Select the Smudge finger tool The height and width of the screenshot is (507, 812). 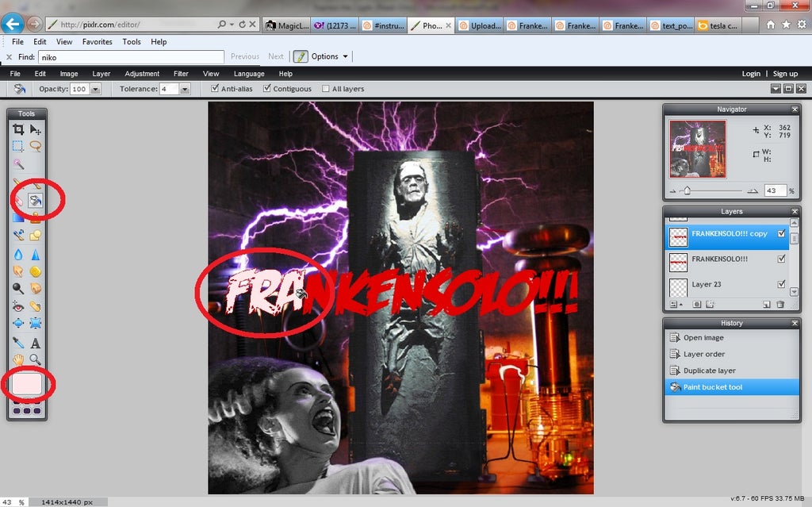pos(18,271)
